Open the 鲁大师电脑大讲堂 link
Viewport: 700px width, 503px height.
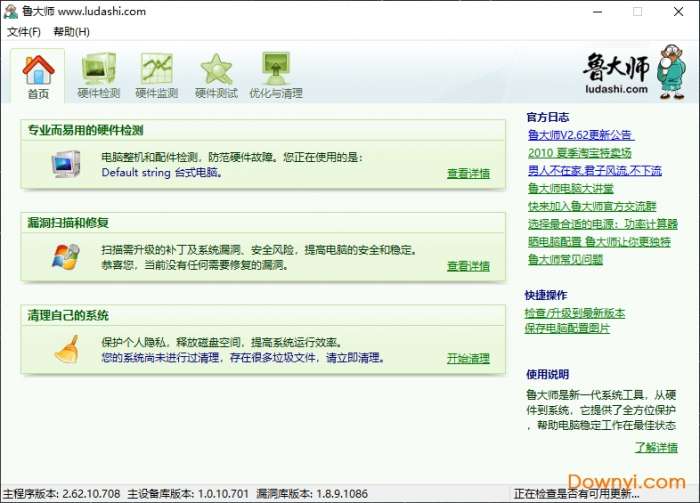[x=571, y=188]
